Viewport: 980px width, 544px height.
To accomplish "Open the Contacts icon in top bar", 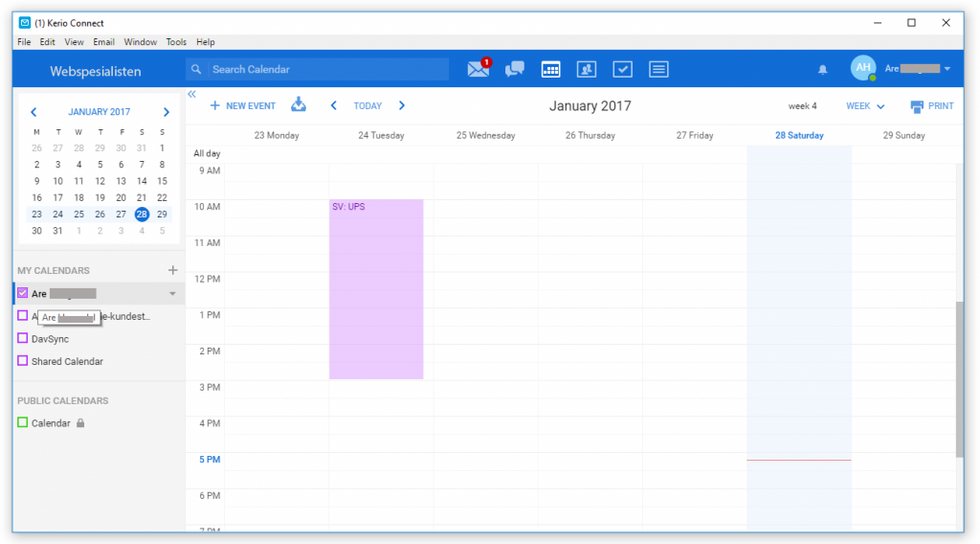I will 587,69.
